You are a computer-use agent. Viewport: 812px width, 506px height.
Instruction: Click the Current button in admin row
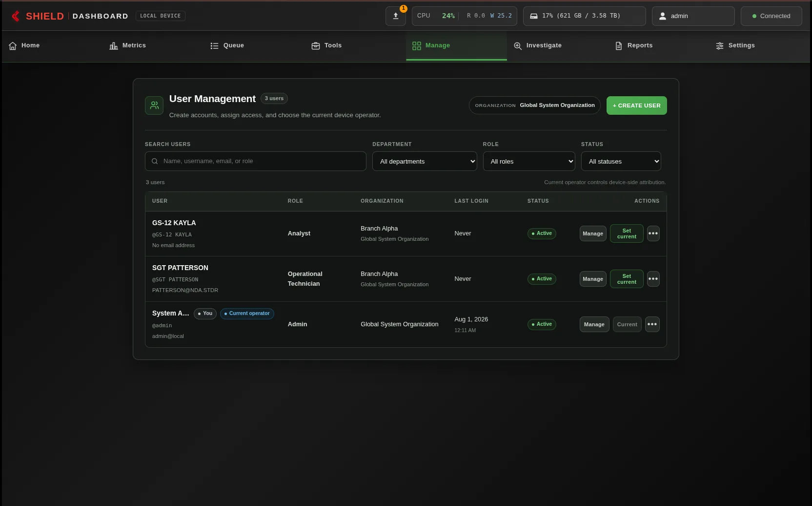[x=627, y=324]
